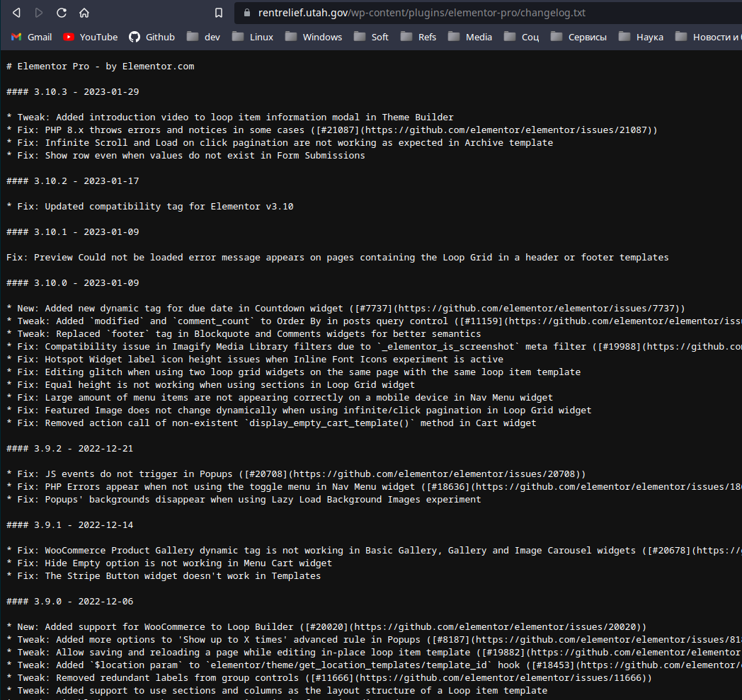Click the 'Popups' backgrounds disappear' line
742x700 pixels.
(x=244, y=500)
